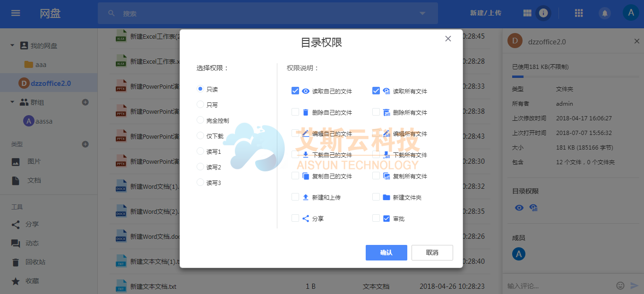Collapse the 群组 groups section
This screenshot has height=294, width=644.
[11, 102]
